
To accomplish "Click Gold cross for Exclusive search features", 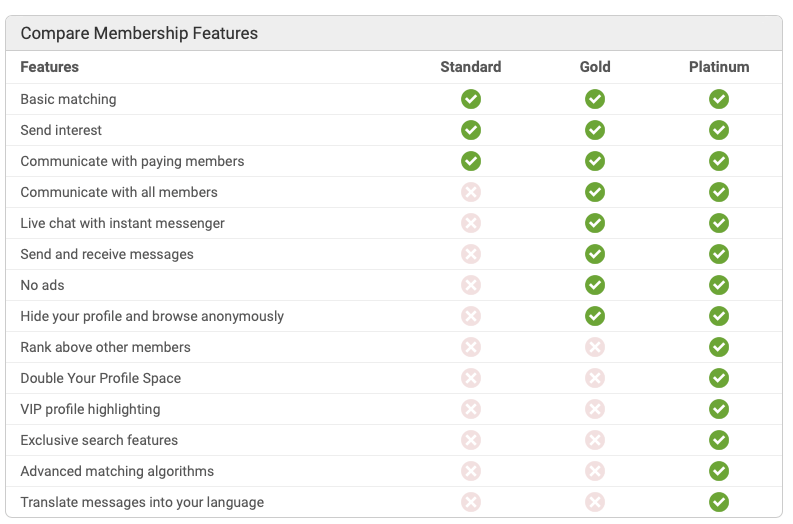I will pos(595,440).
